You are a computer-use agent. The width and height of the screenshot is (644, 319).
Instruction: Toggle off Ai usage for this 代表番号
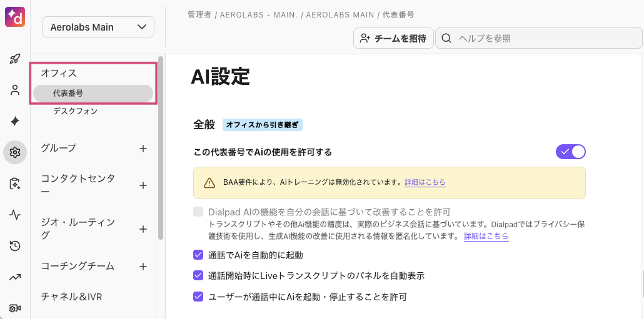(570, 152)
